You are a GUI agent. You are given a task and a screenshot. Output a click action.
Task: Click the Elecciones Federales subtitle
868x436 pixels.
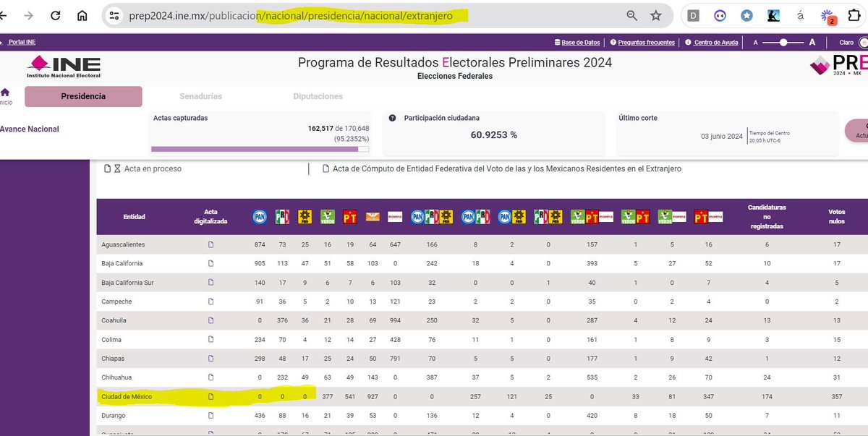click(455, 76)
